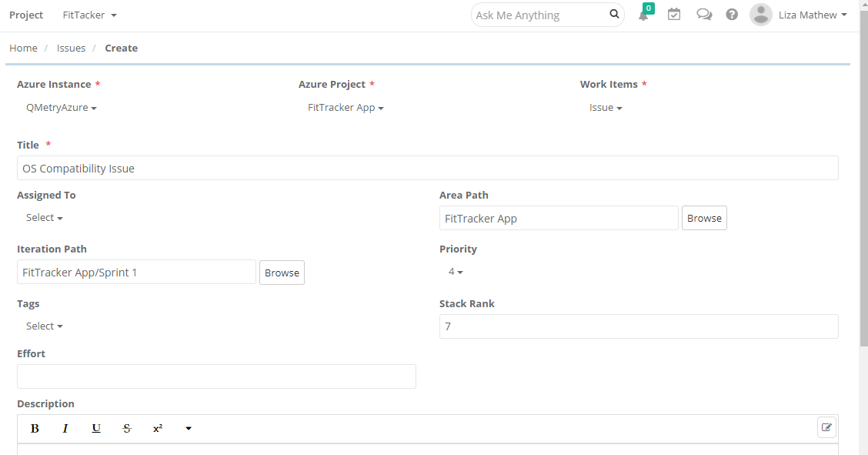Screen dimensions: 868x455
Task: Open the Work Items Issue dropdown
Action: coord(606,107)
